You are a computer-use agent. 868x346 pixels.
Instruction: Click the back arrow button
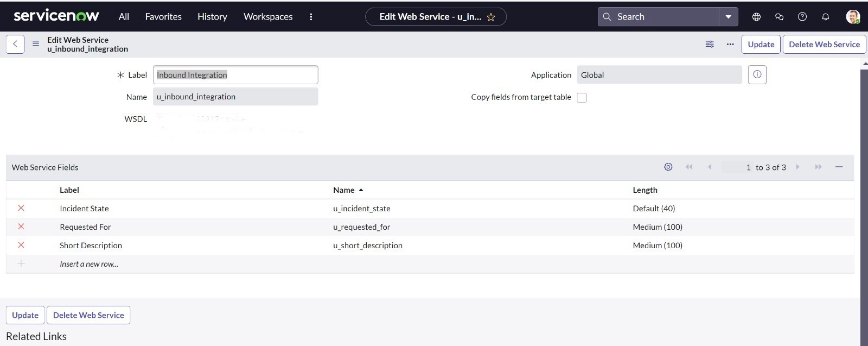[x=15, y=44]
